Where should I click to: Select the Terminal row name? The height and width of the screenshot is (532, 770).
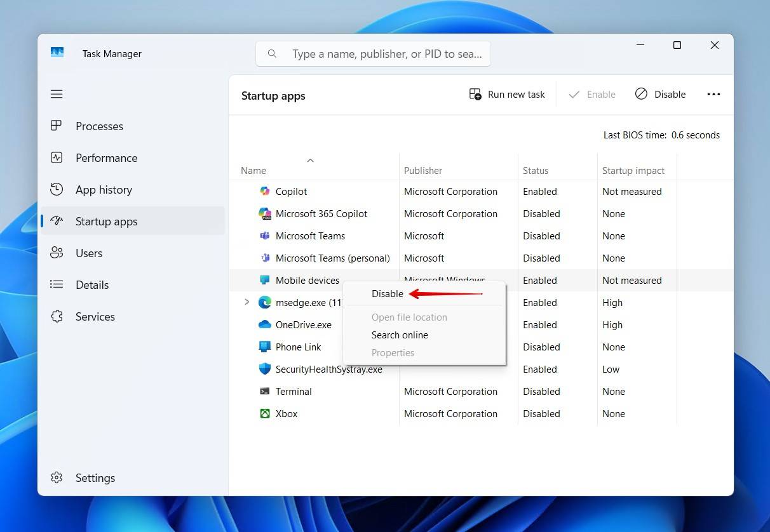[294, 391]
